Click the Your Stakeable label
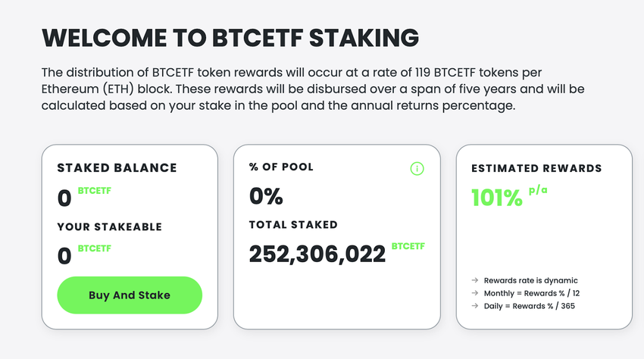Screen dimensions: 644x359 [110, 226]
